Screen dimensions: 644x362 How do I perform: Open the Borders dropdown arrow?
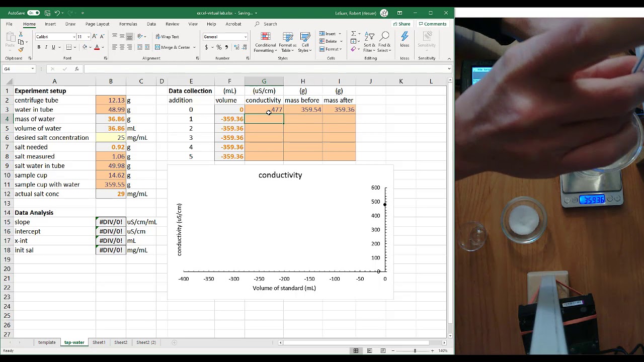(x=75, y=47)
